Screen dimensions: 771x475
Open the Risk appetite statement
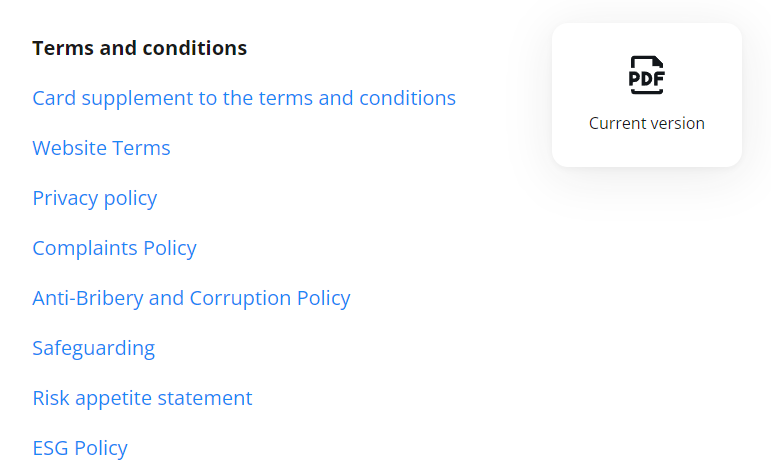[x=142, y=398]
